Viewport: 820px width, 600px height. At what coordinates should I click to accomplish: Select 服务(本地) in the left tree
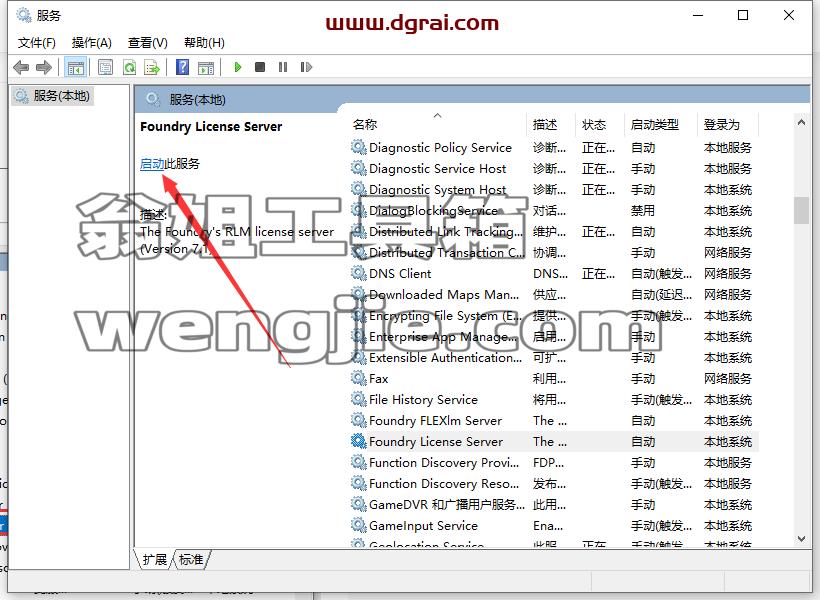61,96
